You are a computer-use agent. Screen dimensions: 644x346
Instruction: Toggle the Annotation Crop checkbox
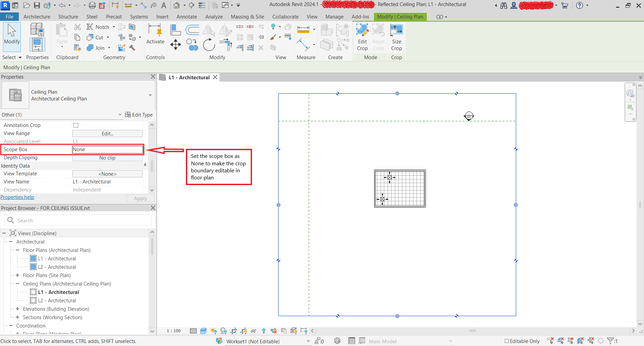(76, 125)
